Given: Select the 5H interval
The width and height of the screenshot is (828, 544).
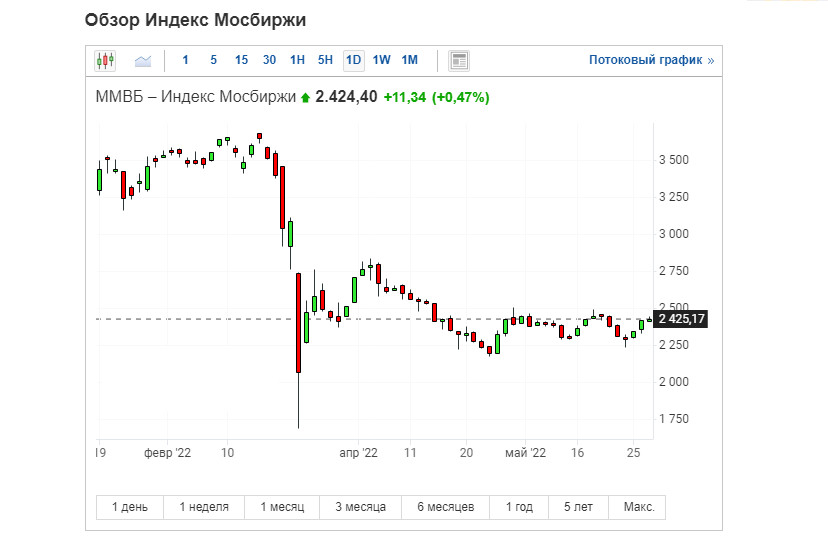Looking at the screenshot, I should pos(325,60).
